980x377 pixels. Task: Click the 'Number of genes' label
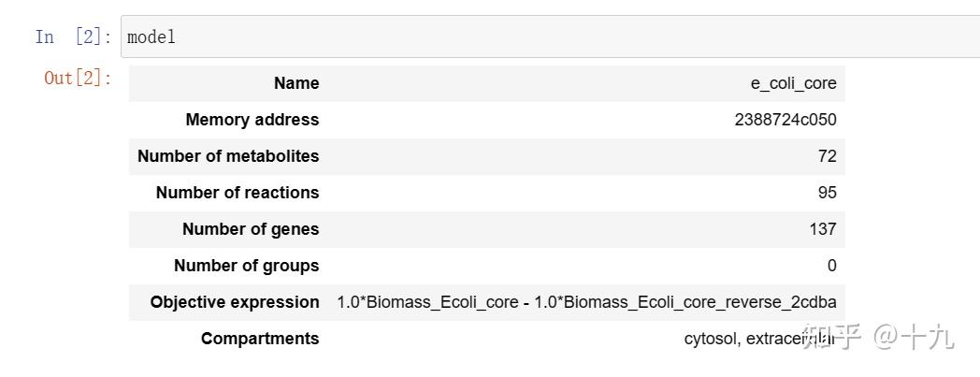251,229
